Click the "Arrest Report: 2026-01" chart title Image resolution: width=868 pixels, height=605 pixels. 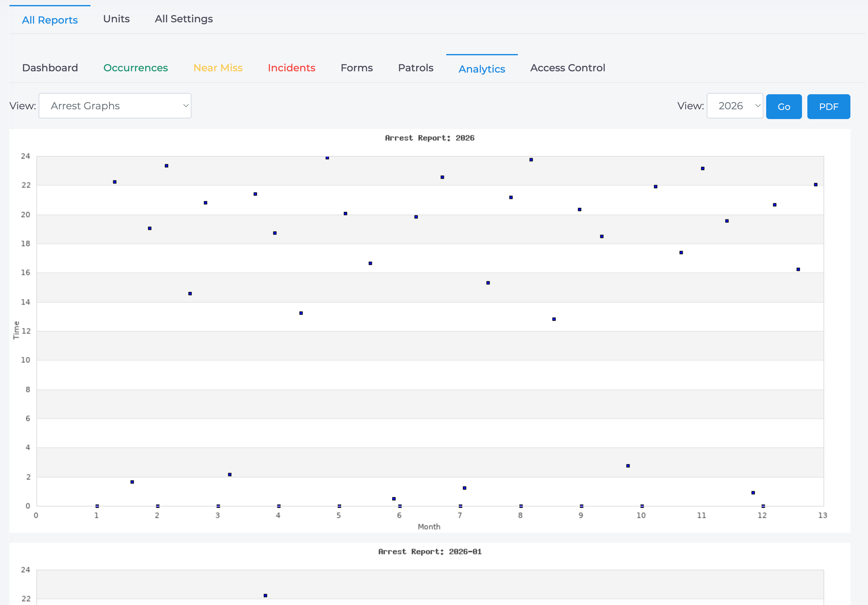point(430,552)
